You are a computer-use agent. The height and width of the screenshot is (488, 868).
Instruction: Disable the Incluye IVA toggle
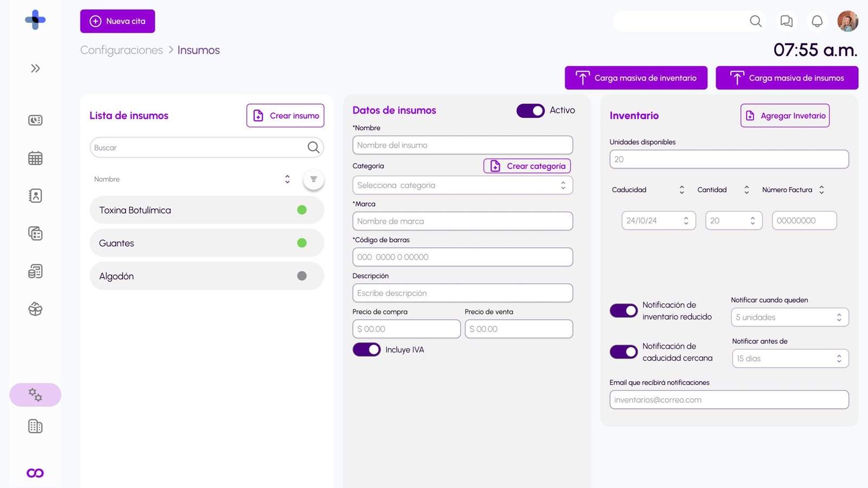[x=367, y=349]
